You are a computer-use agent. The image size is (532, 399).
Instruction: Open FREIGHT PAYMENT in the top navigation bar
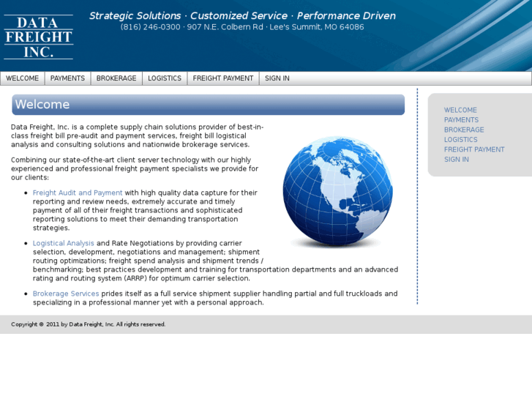coord(223,78)
